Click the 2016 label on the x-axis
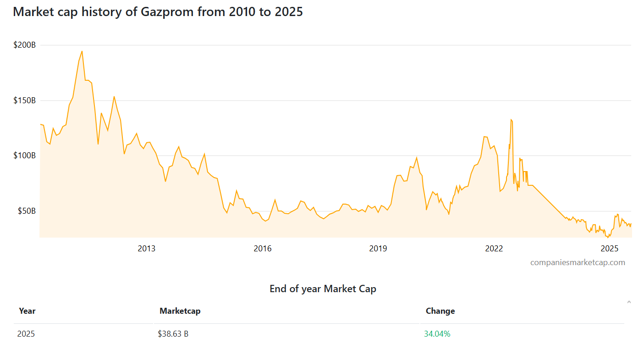 (263, 249)
